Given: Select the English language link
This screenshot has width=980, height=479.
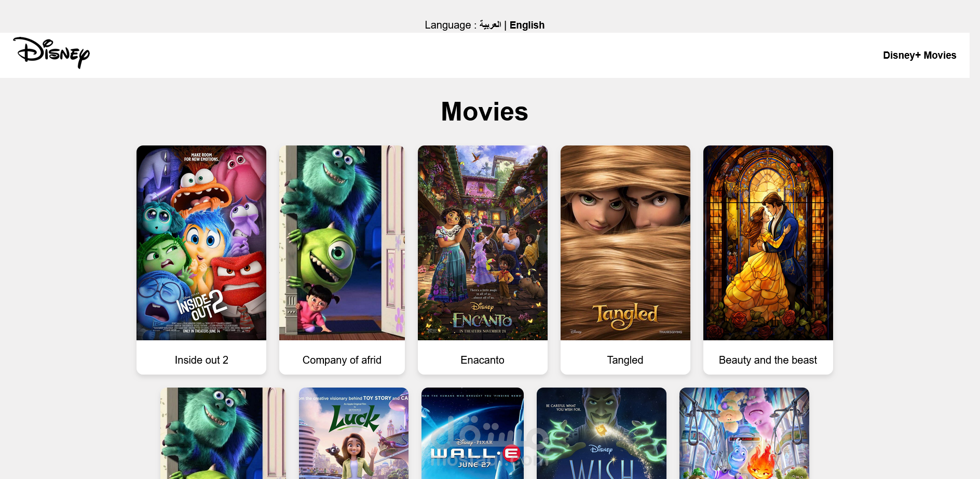Looking at the screenshot, I should [x=527, y=25].
